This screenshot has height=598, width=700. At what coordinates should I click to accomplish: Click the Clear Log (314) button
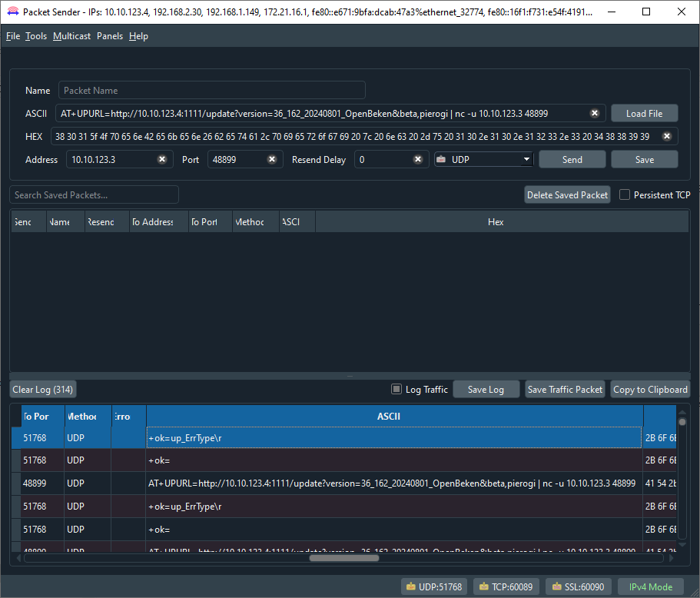pyautogui.click(x=43, y=390)
